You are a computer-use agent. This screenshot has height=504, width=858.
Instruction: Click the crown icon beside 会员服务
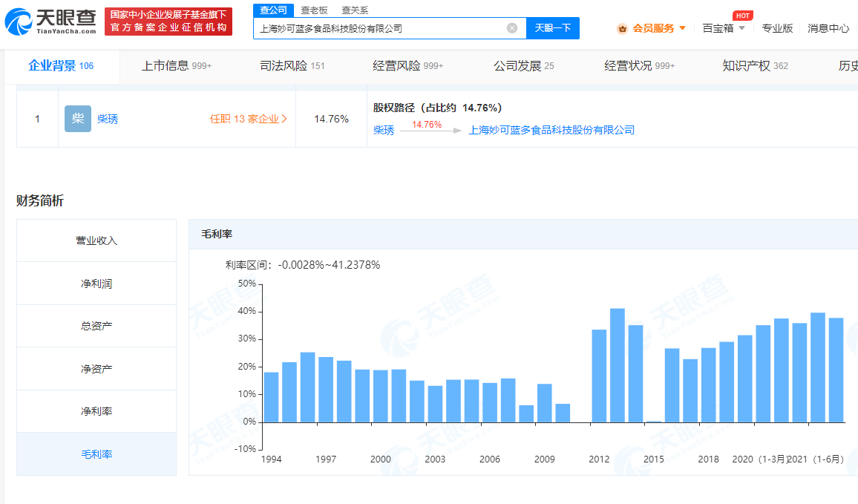(622, 28)
